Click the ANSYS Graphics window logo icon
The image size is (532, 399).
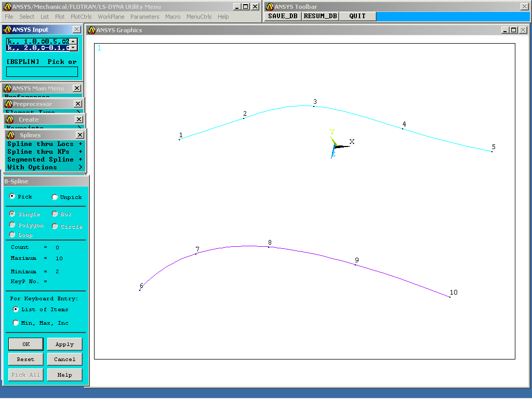(x=91, y=30)
